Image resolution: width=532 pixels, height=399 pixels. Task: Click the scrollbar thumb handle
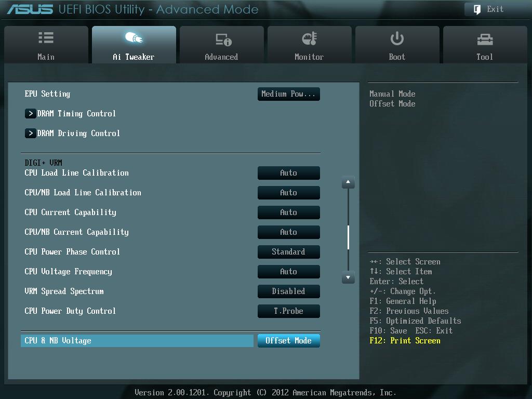pos(348,237)
